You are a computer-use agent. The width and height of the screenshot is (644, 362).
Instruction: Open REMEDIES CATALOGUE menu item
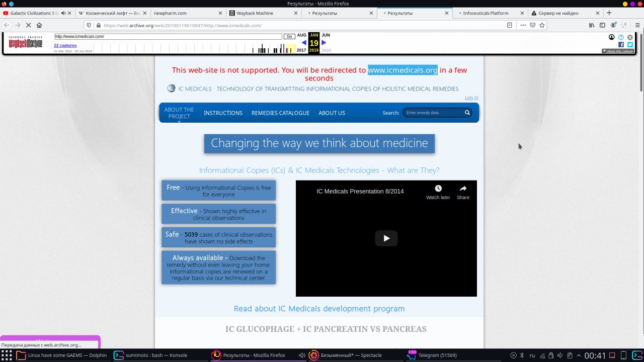pos(280,113)
